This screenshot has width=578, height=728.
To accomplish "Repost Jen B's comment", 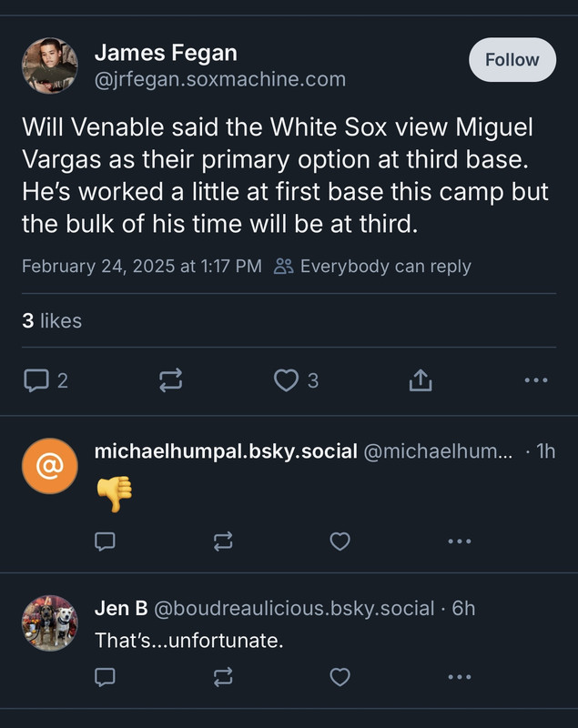I will (222, 677).
